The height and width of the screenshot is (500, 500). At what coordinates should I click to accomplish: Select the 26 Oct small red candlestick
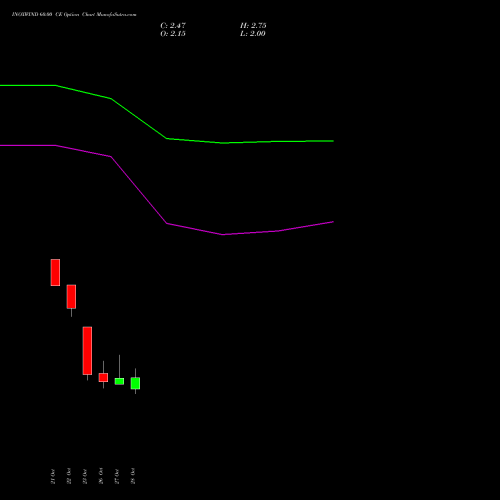pyautogui.click(x=103, y=377)
